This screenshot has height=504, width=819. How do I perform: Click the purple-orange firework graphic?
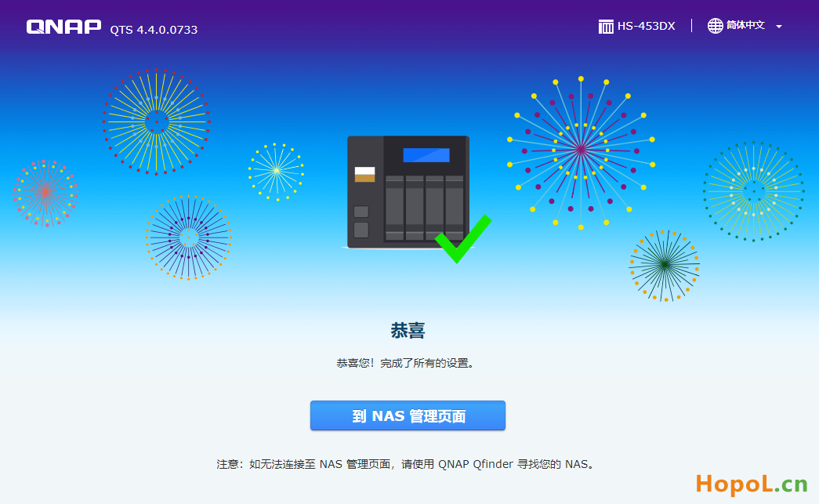(189, 237)
